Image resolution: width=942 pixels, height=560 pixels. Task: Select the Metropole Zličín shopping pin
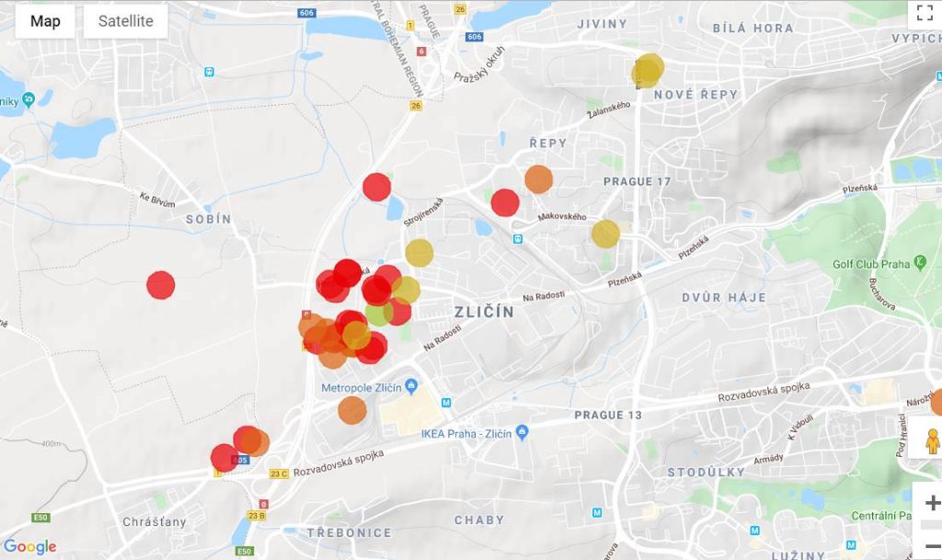coord(411,387)
